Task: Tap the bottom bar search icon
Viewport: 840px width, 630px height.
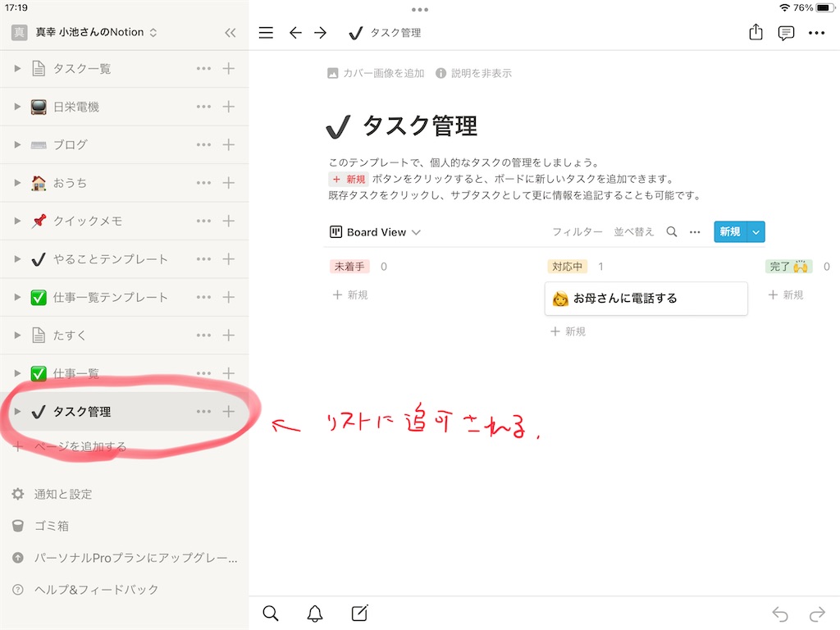Action: click(271, 614)
